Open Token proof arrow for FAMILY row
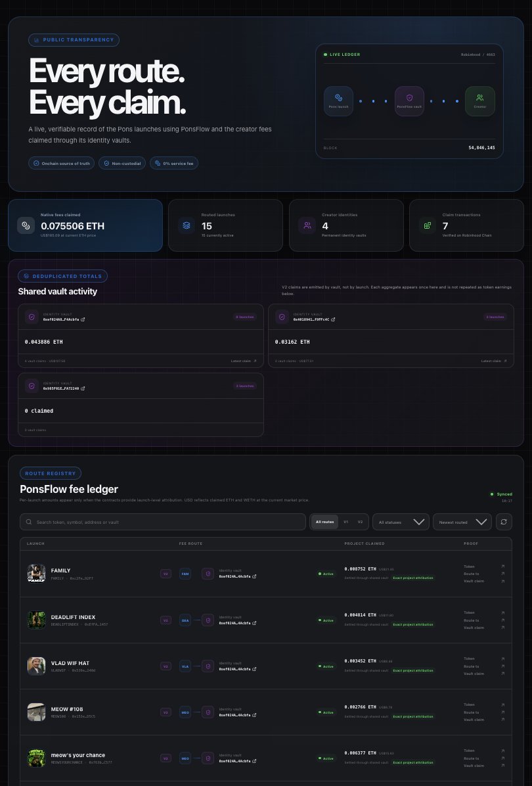Screen dimensions: 532x786 (503, 566)
